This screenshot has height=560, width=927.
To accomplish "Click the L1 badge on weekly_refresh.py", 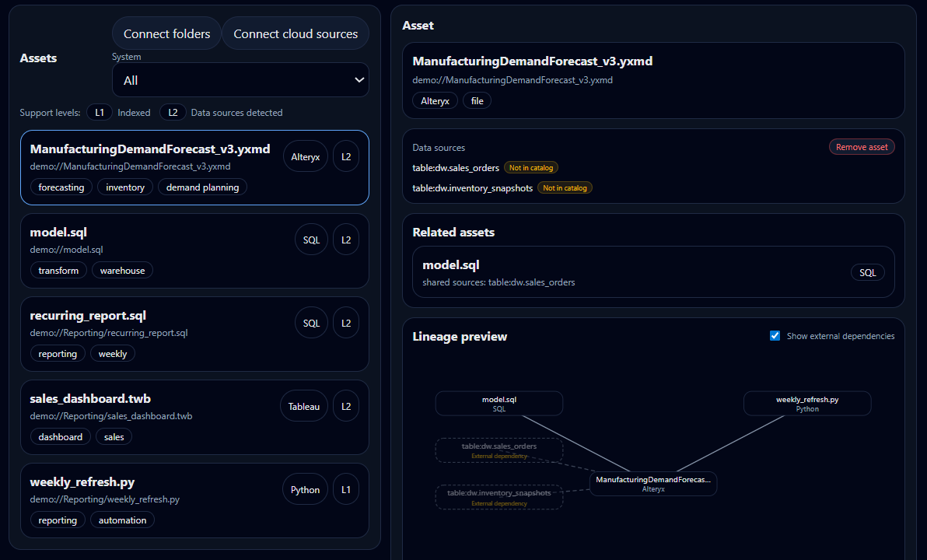I will (x=346, y=489).
